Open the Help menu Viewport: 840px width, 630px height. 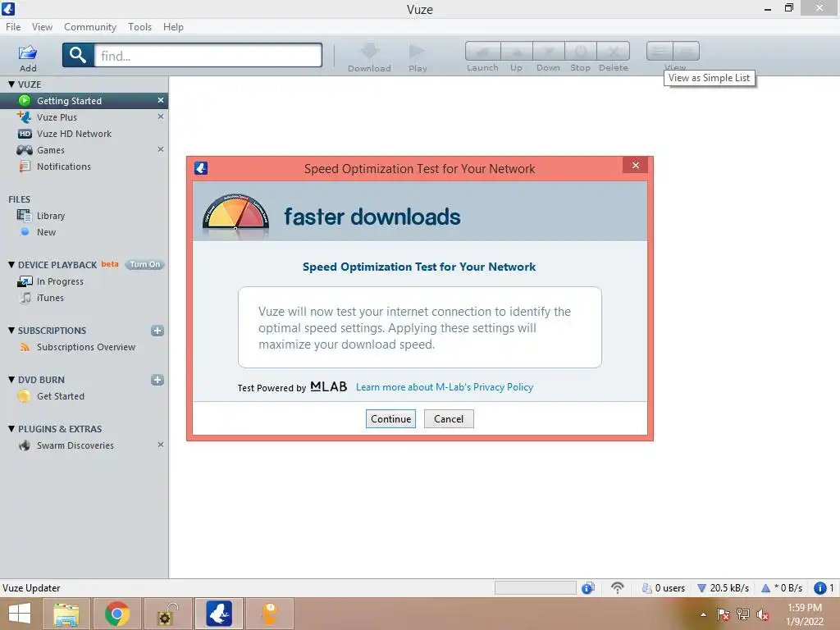tap(174, 27)
